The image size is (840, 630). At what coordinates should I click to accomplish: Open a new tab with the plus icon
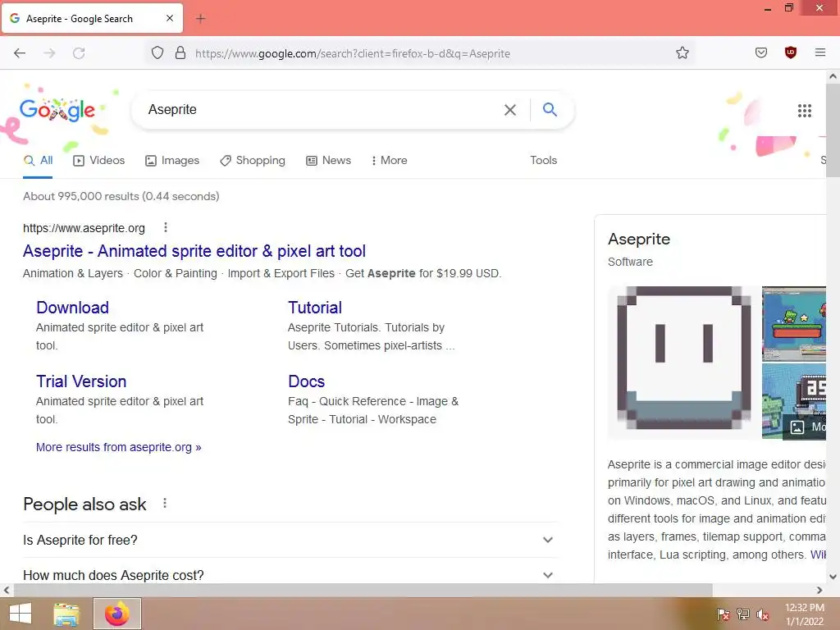point(200,19)
